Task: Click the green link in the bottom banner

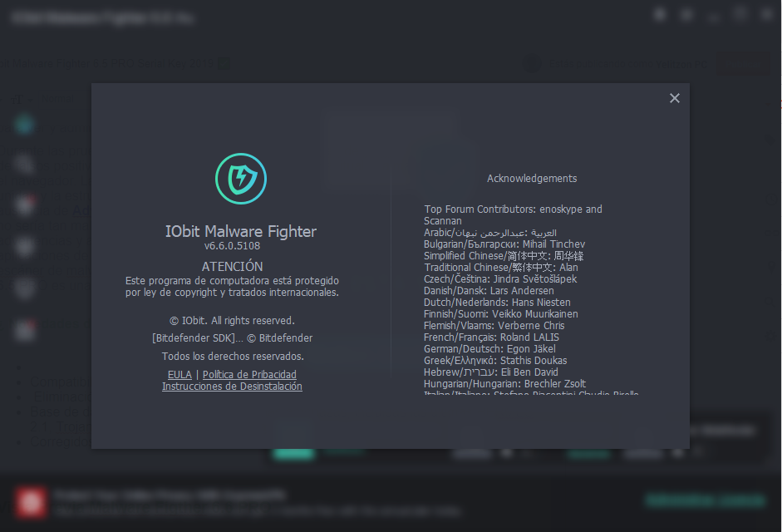Action: tap(705, 500)
